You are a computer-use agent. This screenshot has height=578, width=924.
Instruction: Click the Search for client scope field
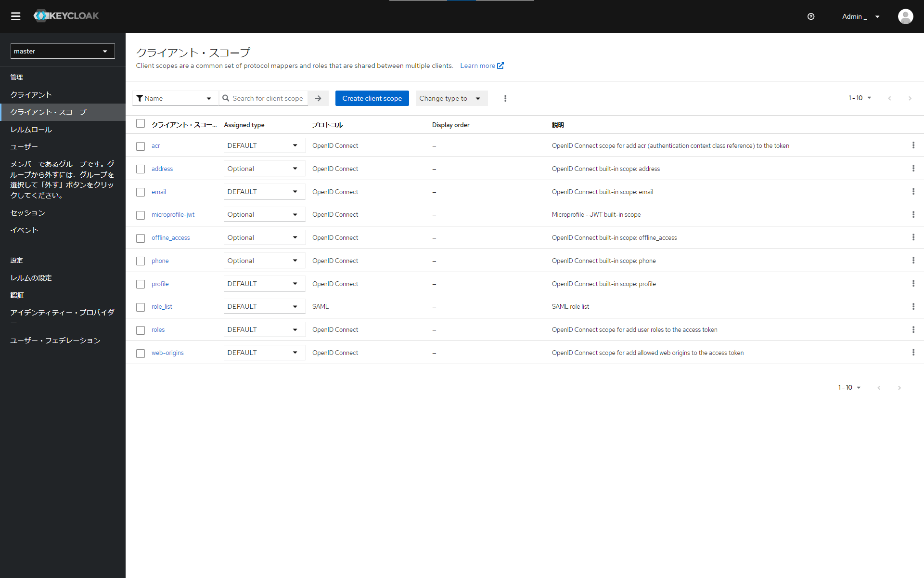click(x=268, y=98)
